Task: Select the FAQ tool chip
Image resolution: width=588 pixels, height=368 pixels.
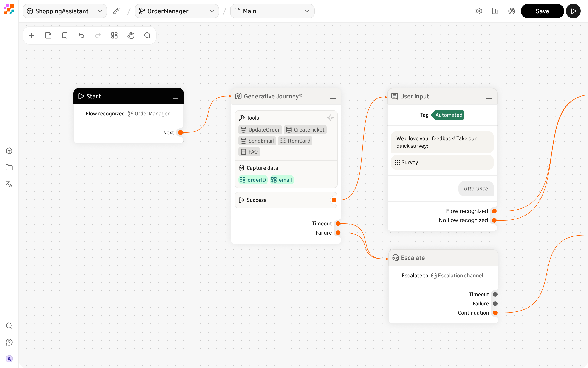Action: [x=249, y=152]
